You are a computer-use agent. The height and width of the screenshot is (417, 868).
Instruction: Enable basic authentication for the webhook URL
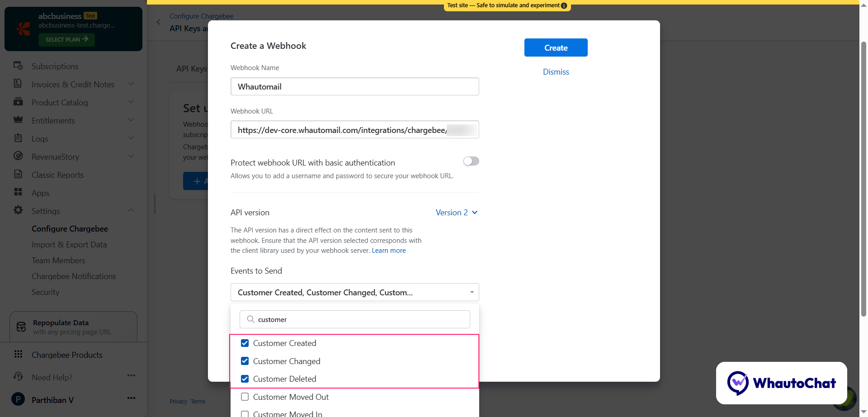point(471,161)
